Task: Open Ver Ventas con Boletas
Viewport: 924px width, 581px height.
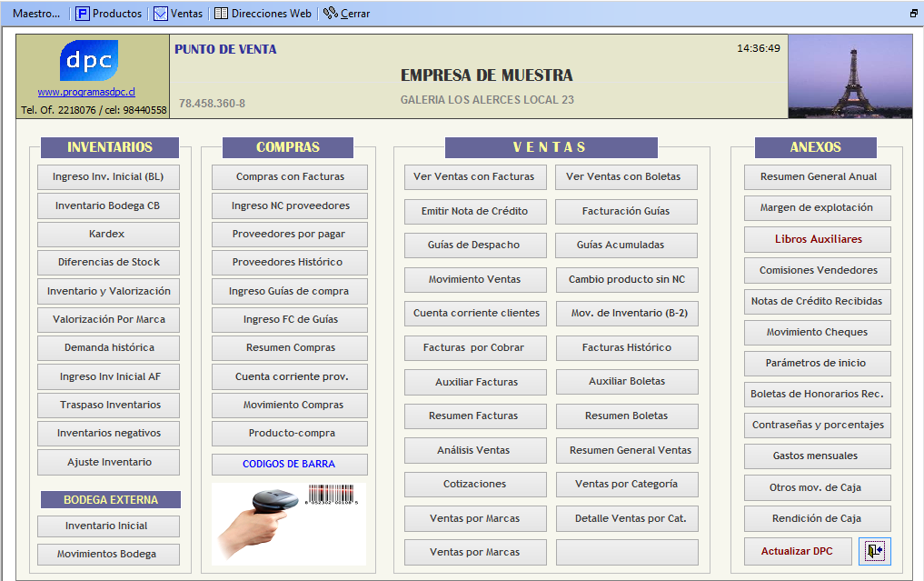Action: click(626, 177)
